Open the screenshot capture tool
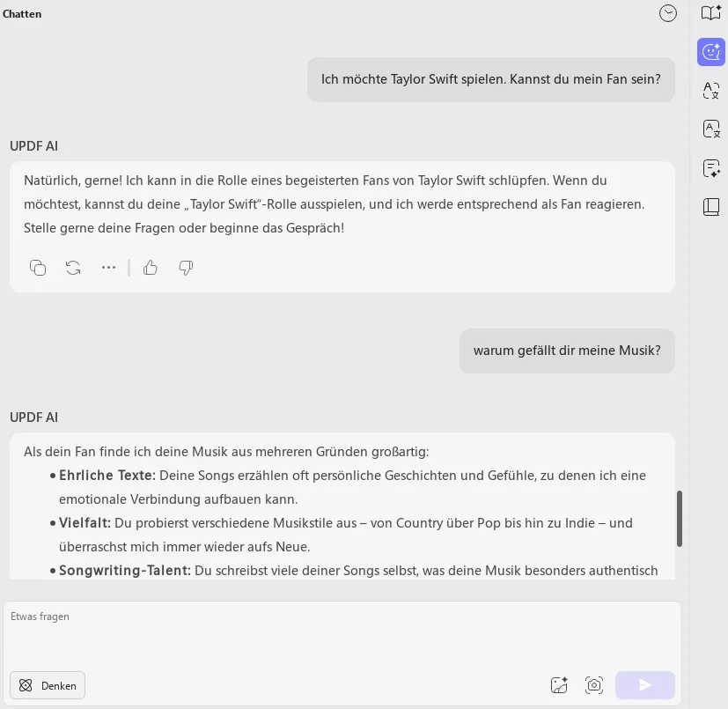Viewport: 728px width, 709px height. coord(594,684)
